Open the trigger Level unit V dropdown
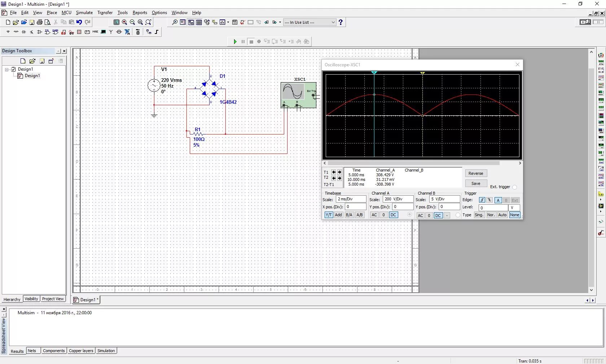The image size is (606, 364). tap(514, 208)
